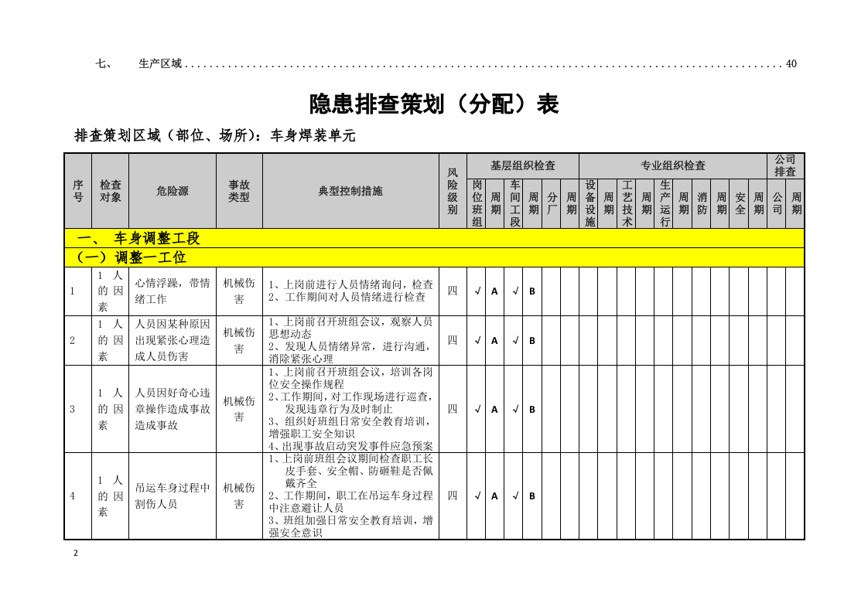
Task: Select the 设备设施 sub-header
Action: pyautogui.click(x=589, y=203)
